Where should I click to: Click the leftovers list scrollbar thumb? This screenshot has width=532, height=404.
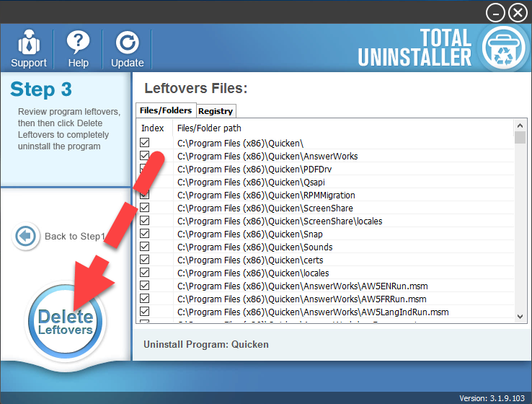click(x=520, y=138)
